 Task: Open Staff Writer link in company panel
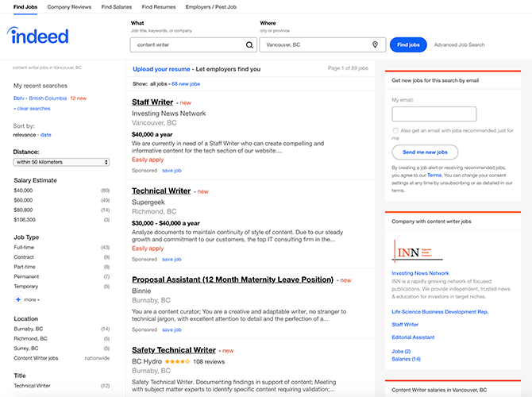click(405, 325)
